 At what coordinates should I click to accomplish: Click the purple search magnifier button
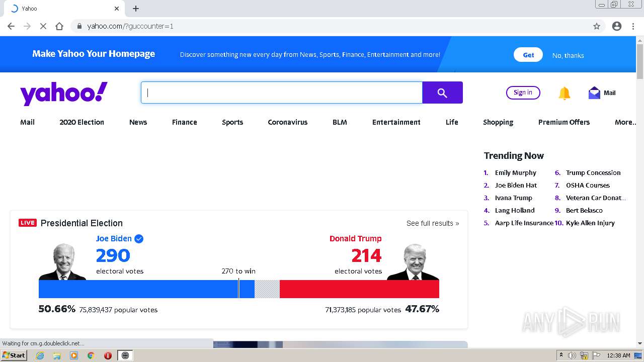coord(442,93)
